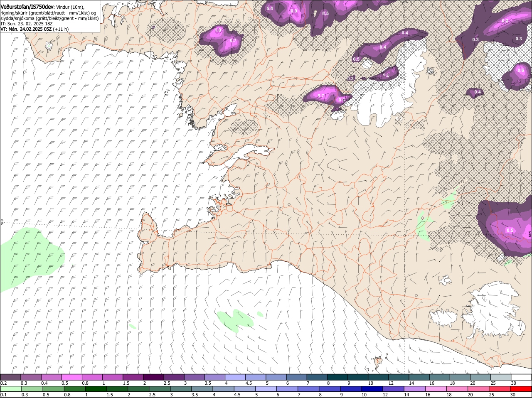
Task: Choose the slate blue 6 swatch, upper legend
Action: coord(297,377)
